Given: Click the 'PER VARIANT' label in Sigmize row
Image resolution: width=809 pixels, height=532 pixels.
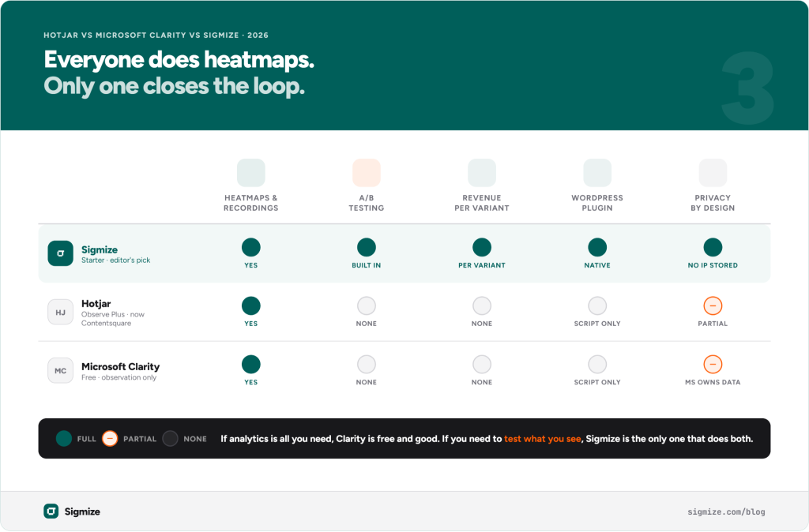Looking at the screenshot, I should point(482,265).
